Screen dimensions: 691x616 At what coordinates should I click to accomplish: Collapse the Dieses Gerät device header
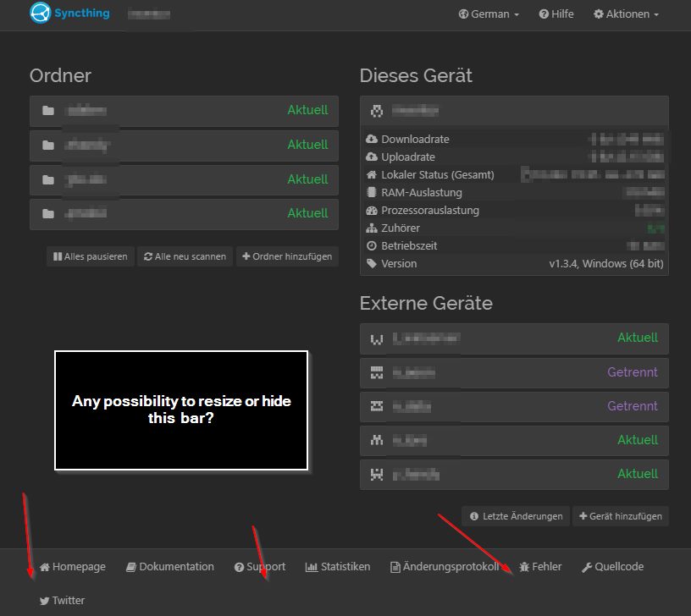[x=514, y=111]
